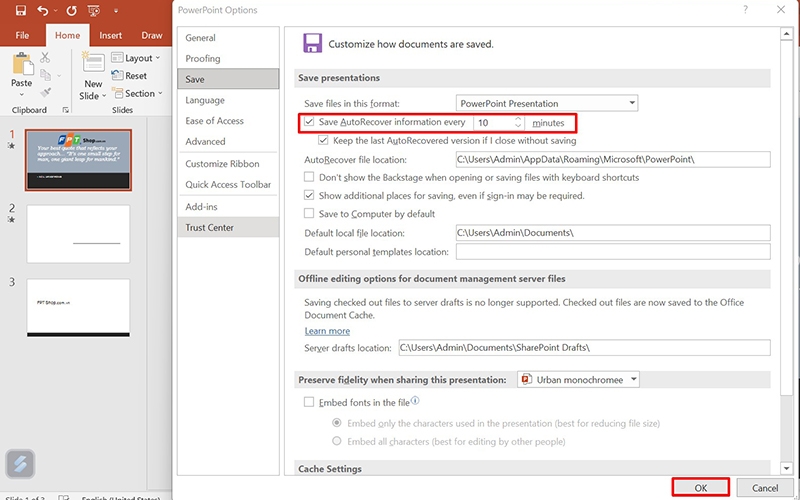Toggle Save to Computer by default

coord(309,213)
